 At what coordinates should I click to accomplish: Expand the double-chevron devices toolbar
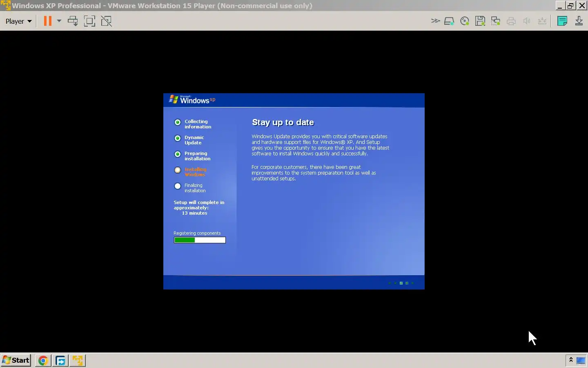coord(435,21)
